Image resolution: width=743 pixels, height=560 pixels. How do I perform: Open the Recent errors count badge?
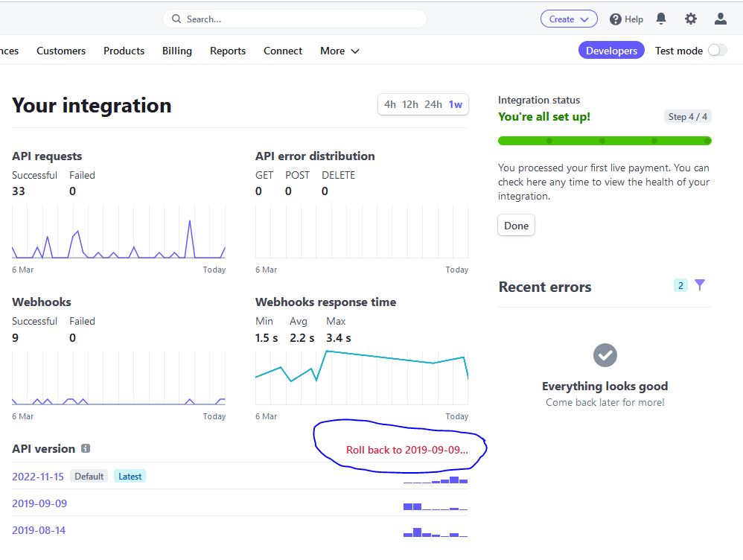point(680,285)
